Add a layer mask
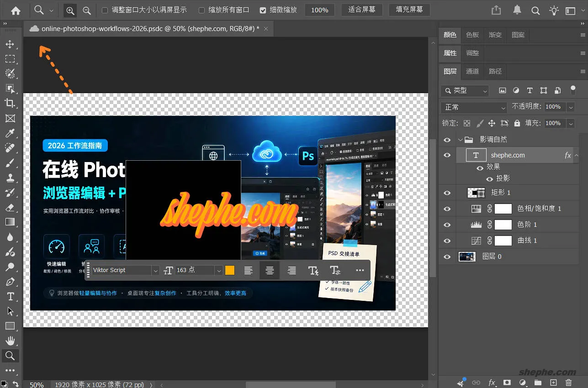Viewport: 588px width, 388px height. pos(507,383)
